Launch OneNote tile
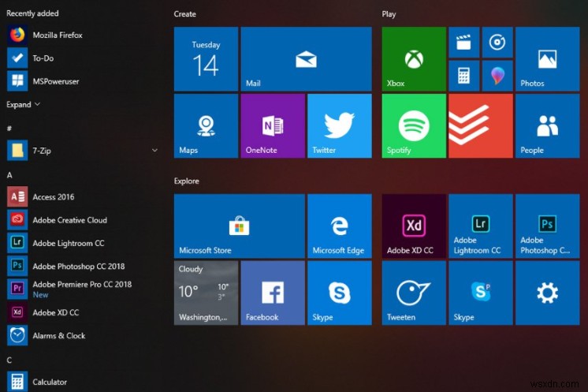588x392 pixels. click(x=273, y=126)
